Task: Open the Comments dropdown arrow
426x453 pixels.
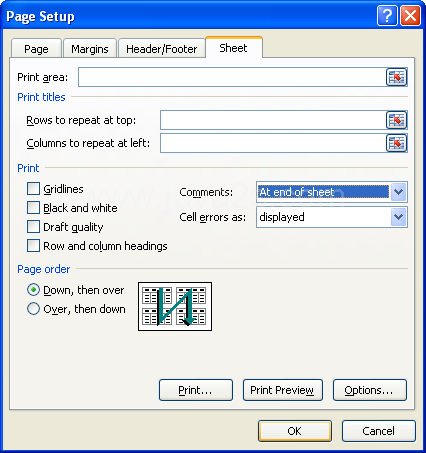Action: (398, 192)
